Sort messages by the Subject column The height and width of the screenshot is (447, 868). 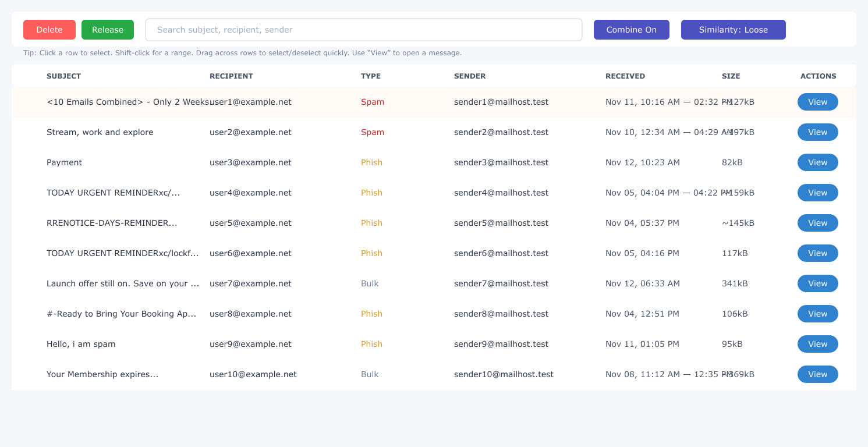pyautogui.click(x=63, y=76)
